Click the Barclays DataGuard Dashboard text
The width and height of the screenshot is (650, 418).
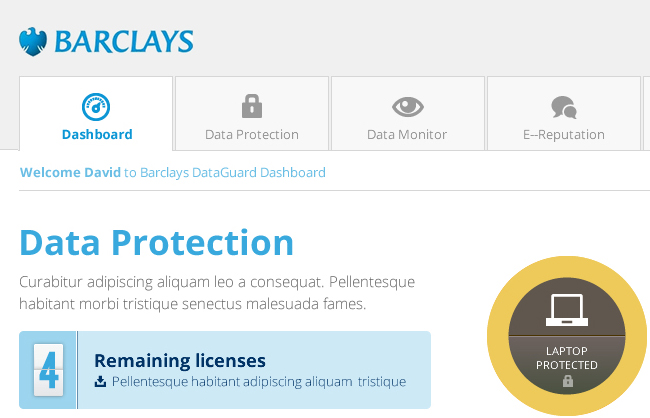tap(233, 172)
